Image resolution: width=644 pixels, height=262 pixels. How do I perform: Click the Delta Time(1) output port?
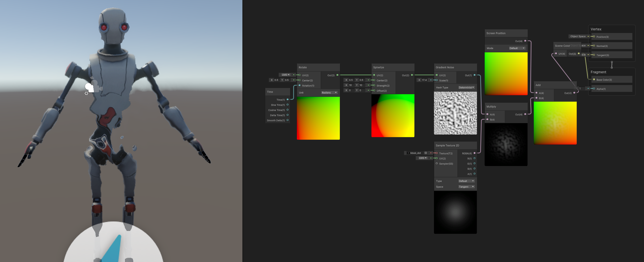pyautogui.click(x=288, y=115)
